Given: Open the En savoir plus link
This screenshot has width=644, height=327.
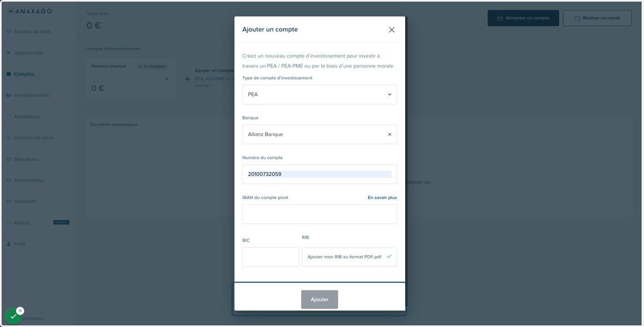Looking at the screenshot, I should (x=382, y=198).
